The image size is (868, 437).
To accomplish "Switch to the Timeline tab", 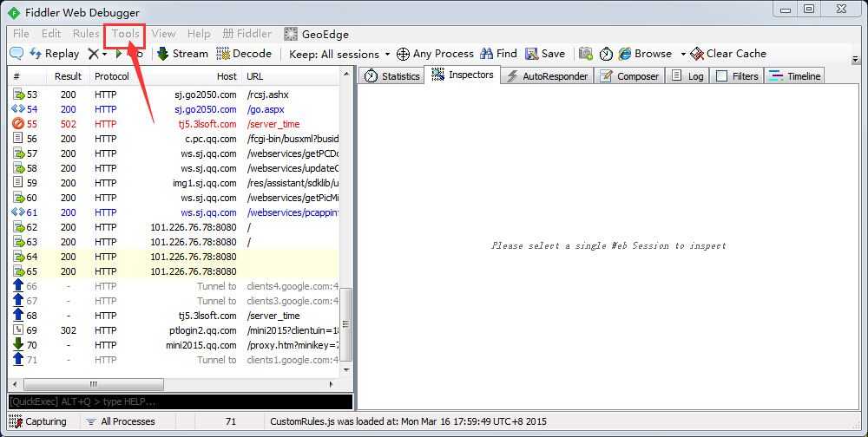I will click(795, 76).
